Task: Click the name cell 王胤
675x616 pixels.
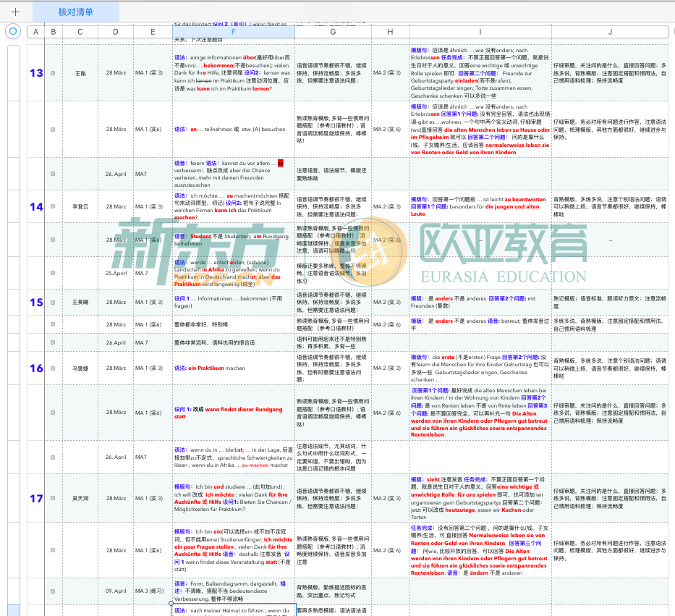Action: point(80,73)
